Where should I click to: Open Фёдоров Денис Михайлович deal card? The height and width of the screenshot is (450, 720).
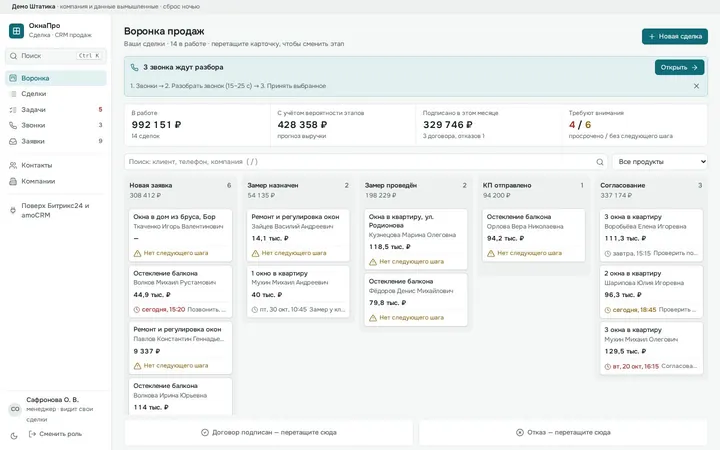(416, 300)
